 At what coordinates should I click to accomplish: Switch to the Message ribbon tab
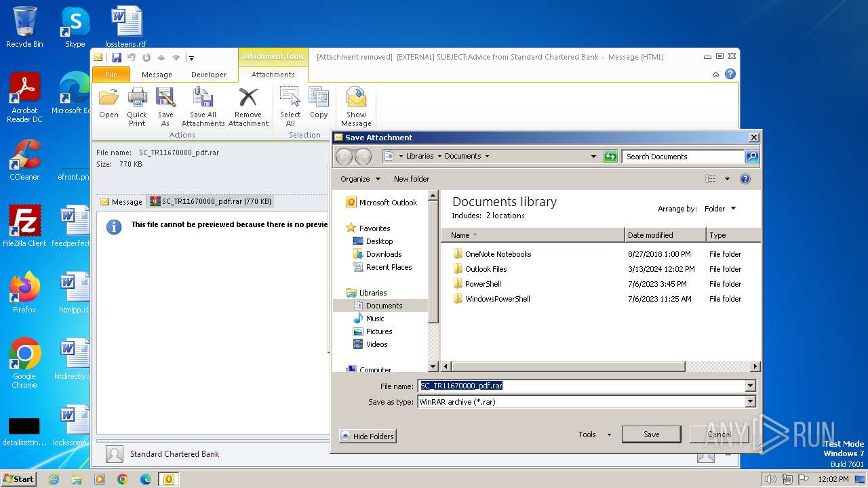click(x=157, y=75)
